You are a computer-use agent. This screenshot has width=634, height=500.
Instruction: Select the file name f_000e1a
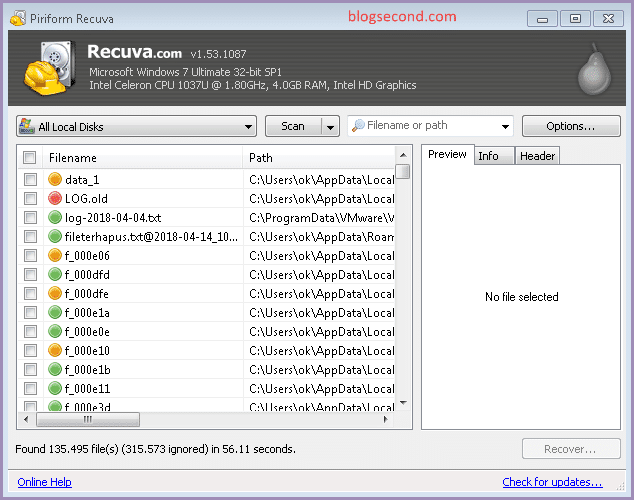coord(87,312)
